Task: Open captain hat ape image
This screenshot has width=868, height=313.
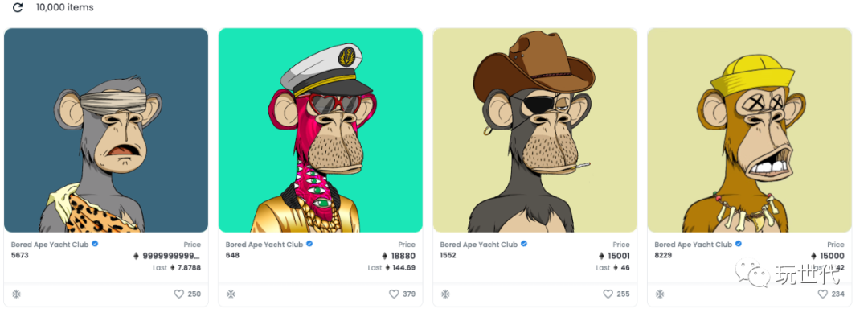Action: click(x=321, y=130)
